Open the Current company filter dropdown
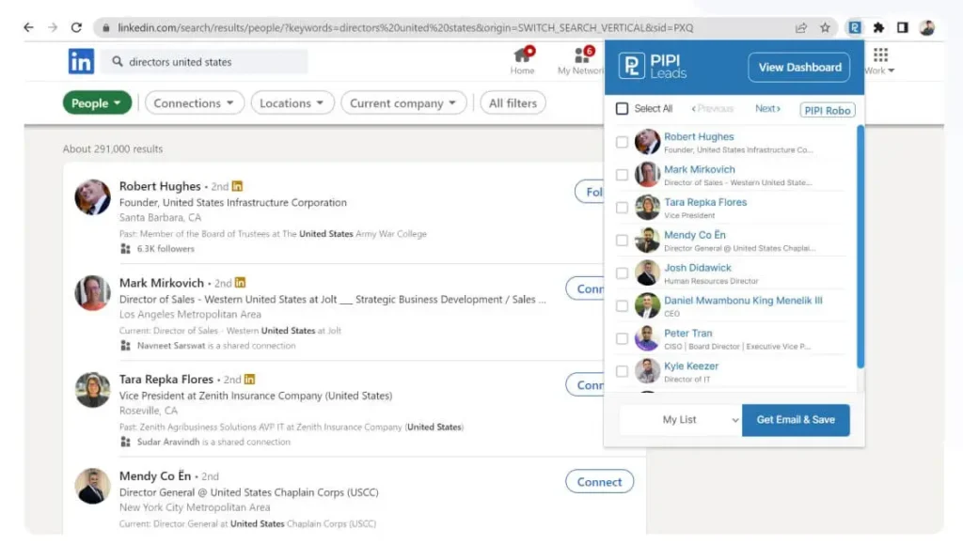 (x=403, y=103)
